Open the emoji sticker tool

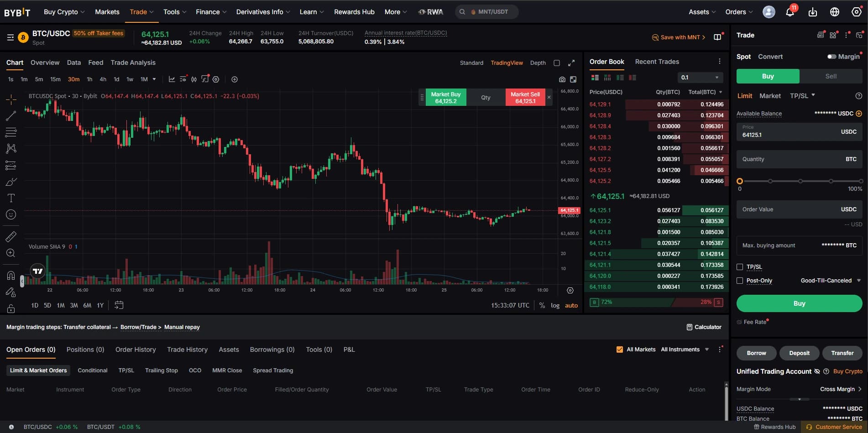point(11,214)
